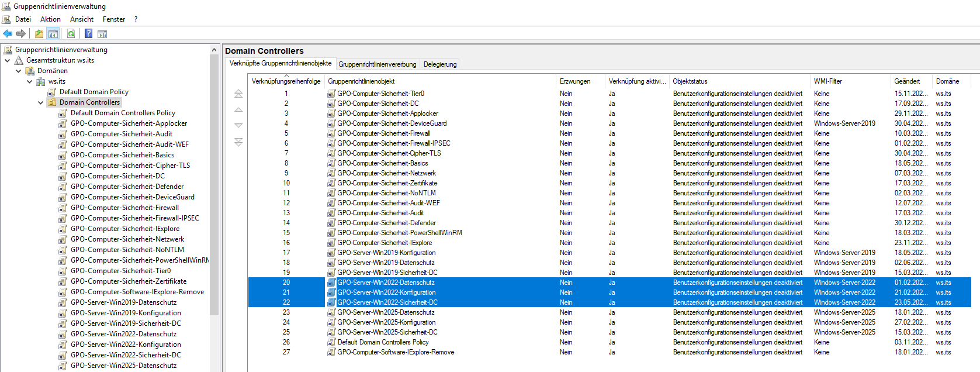Switch to Gruppenrichtlinienvererbung tab

point(378,64)
